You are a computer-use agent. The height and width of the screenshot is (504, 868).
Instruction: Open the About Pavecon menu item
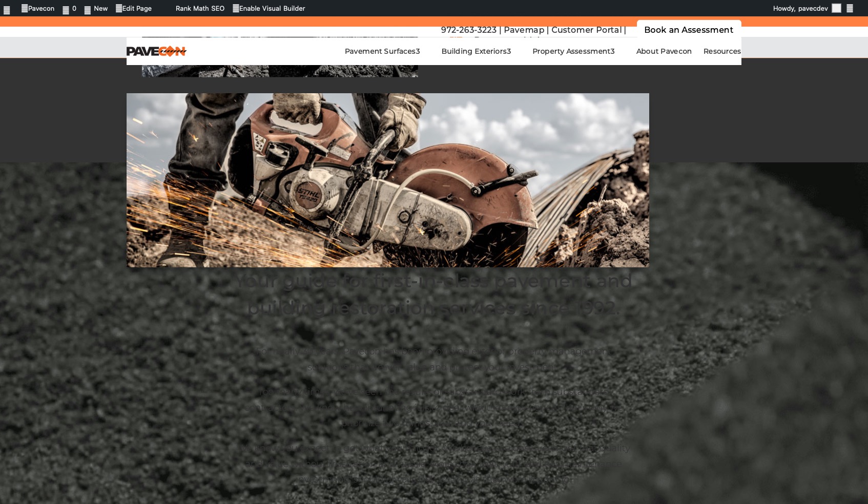click(664, 51)
